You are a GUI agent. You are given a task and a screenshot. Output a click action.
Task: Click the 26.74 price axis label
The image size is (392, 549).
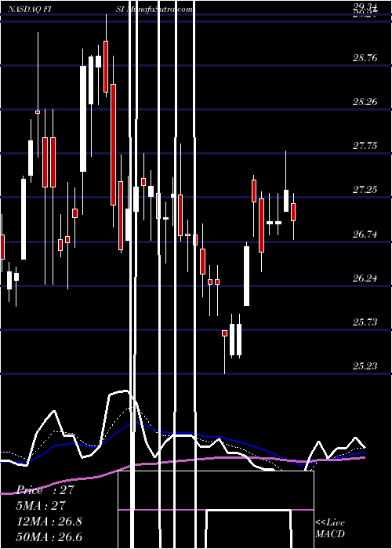[365, 235]
